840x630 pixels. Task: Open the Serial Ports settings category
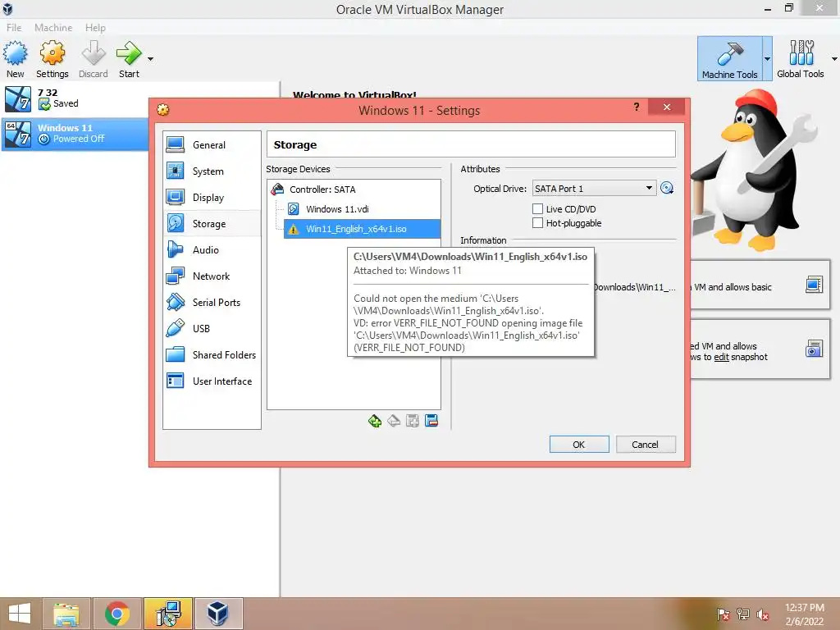pos(212,302)
